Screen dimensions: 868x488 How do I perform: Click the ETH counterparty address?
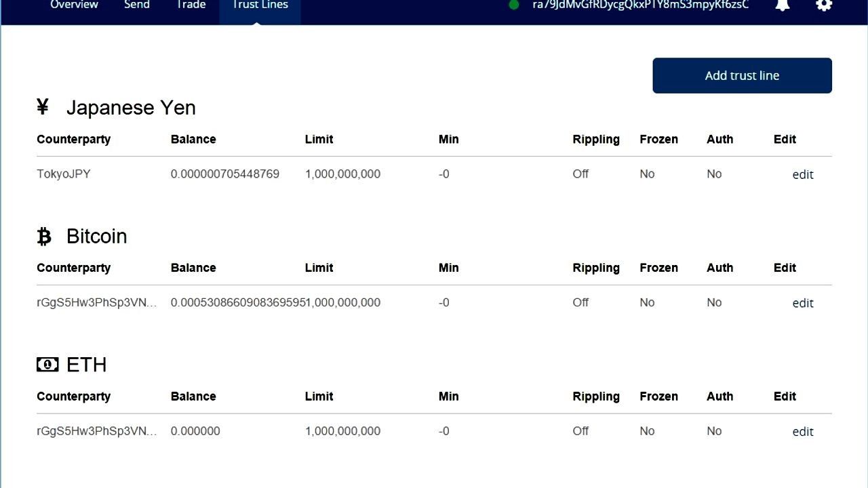(x=96, y=431)
